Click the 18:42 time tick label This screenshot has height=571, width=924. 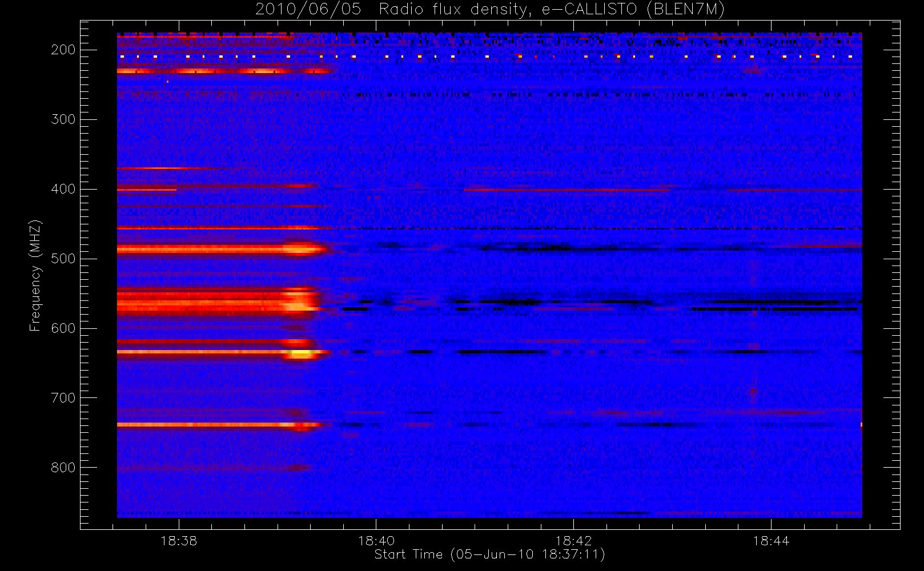[x=573, y=541]
